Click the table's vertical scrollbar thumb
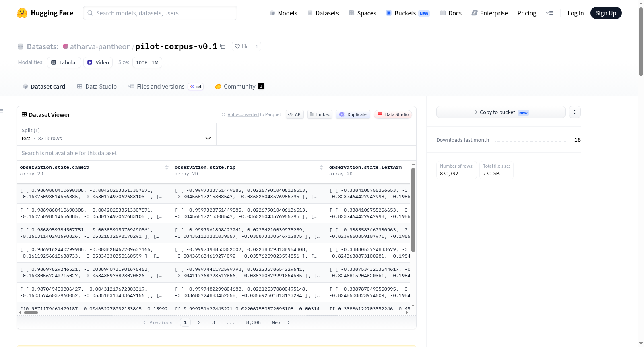The width and height of the screenshot is (644, 347). 413,210
